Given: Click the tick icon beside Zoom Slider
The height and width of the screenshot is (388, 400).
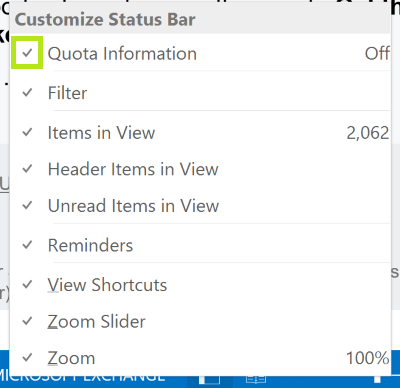Looking at the screenshot, I should [27, 321].
